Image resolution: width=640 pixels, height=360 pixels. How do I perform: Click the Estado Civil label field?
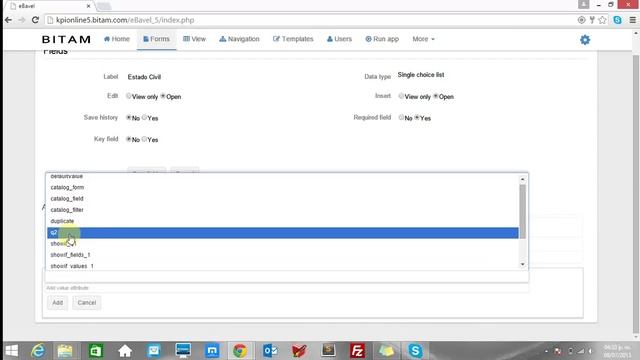pos(144,77)
